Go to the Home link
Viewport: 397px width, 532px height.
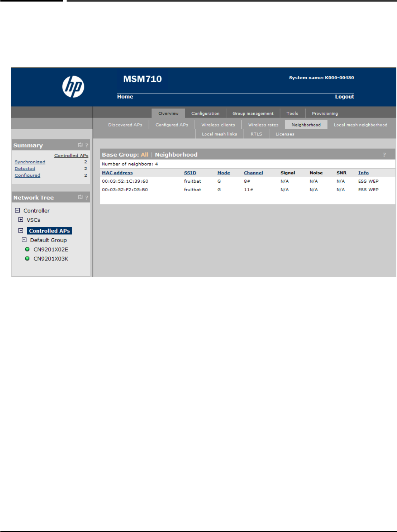(125, 97)
